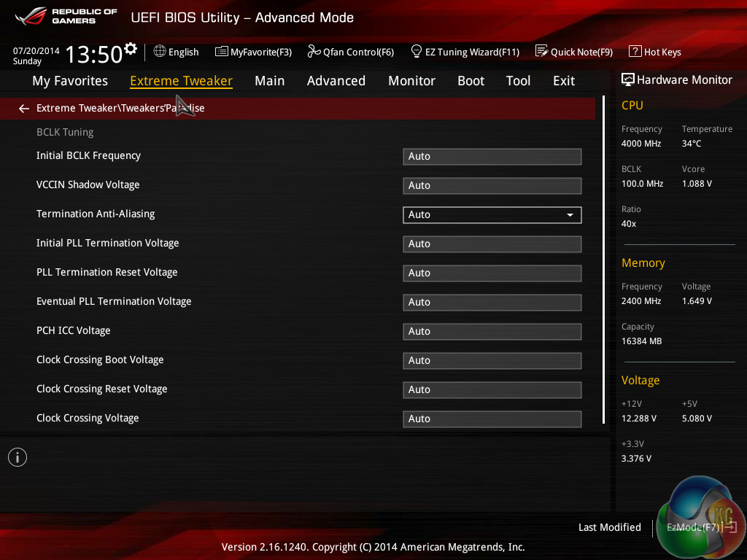Open the Advanced tab
The image size is (747, 560).
[x=336, y=81]
